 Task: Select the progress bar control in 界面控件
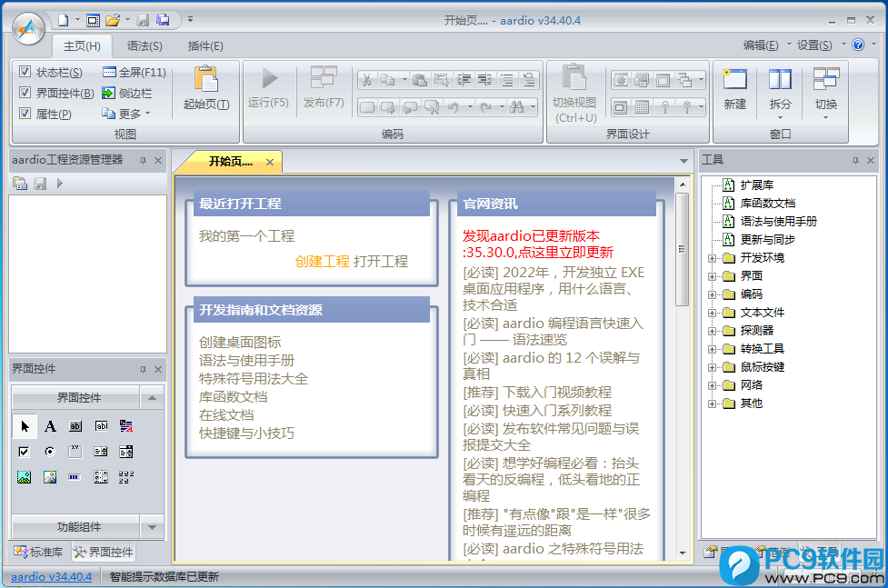[75, 477]
